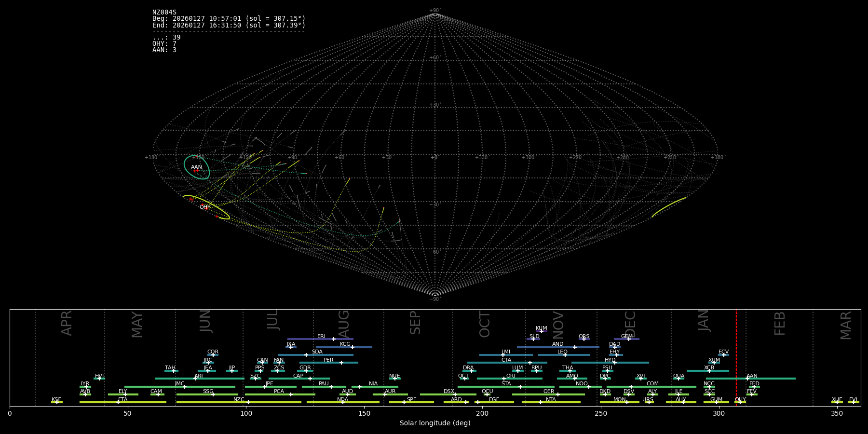Select the ERI shower bar

pyautogui.click(x=320, y=339)
